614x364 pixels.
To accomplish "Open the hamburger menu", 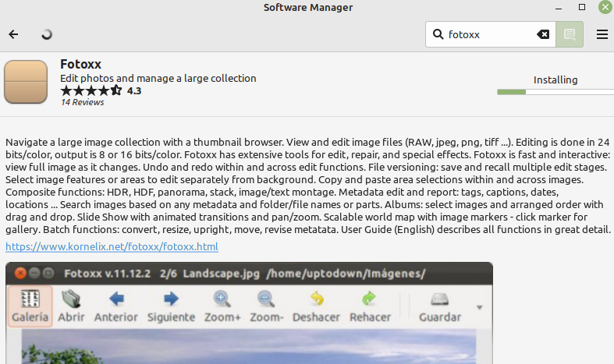I will (x=602, y=34).
